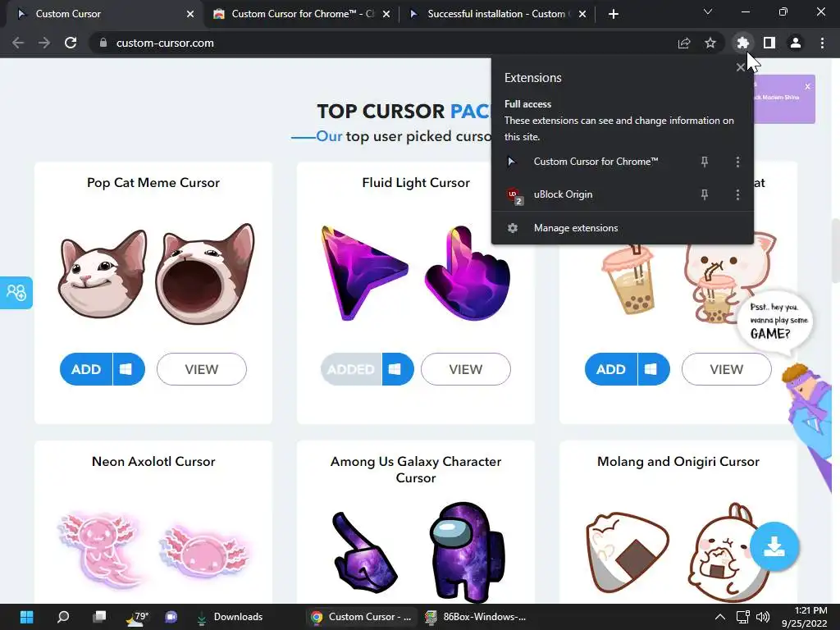
Task: Click the ADDED button on Fluid Light Cursor
Action: click(351, 369)
